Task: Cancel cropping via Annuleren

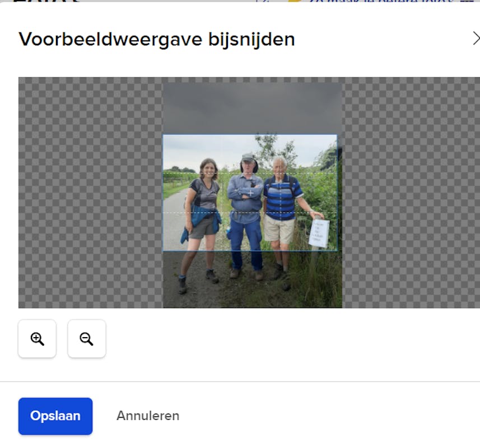Action: click(x=148, y=416)
